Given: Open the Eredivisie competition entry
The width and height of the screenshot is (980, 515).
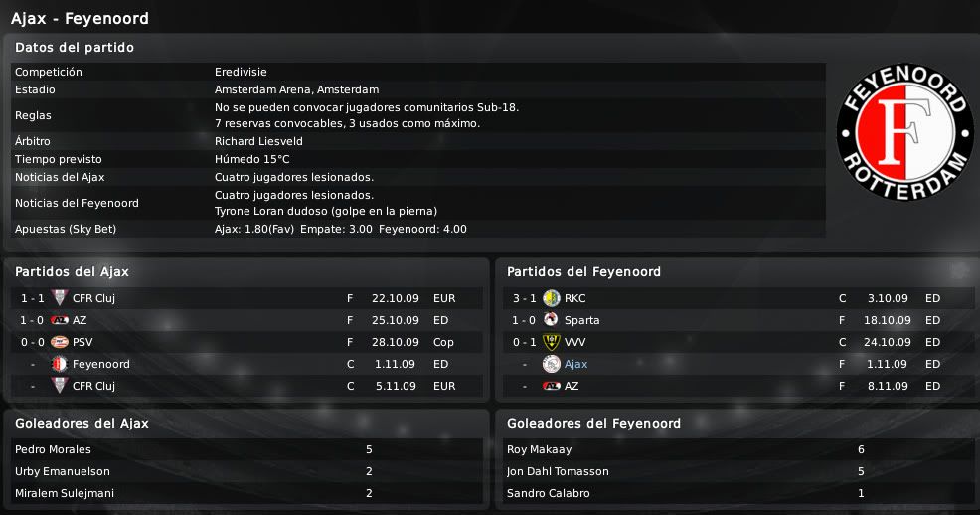Looking at the screenshot, I should tap(241, 72).
